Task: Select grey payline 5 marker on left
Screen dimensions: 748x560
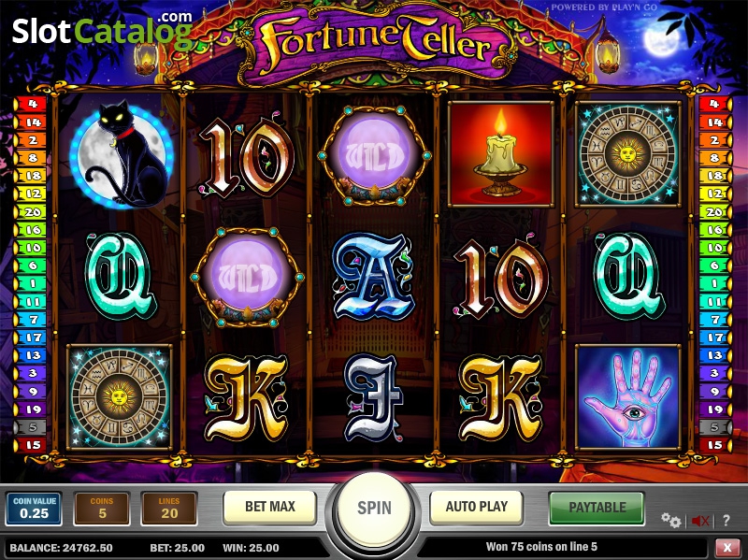Action: pos(31,427)
